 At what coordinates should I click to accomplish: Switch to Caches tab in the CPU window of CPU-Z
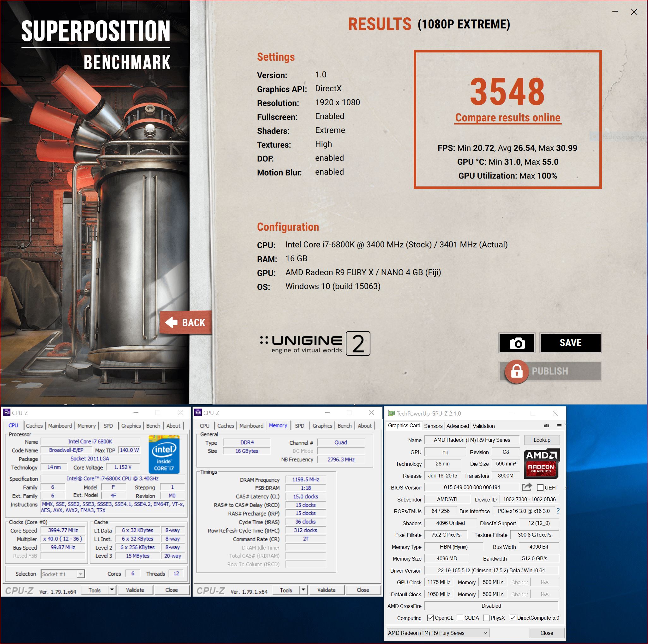coord(34,426)
